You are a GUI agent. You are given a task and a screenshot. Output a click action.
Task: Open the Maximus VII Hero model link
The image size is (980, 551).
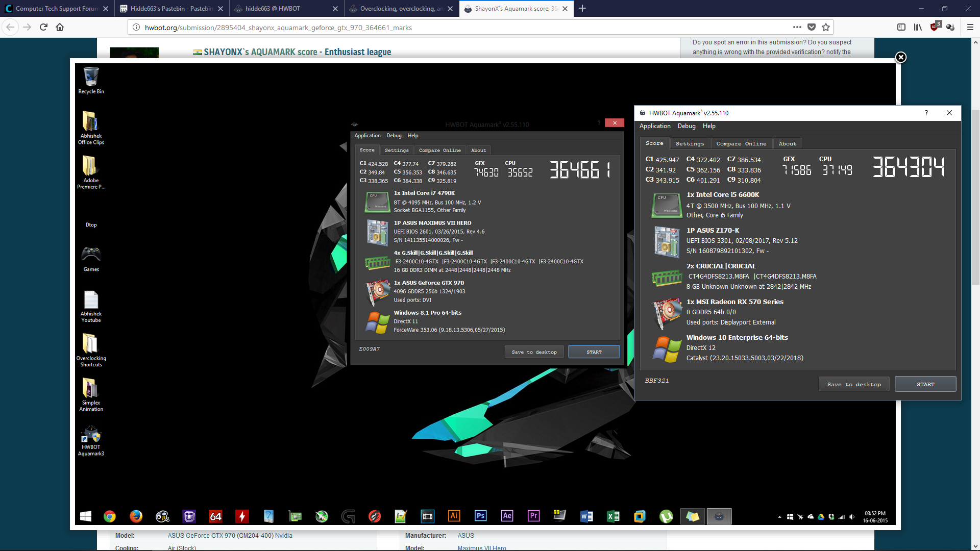point(482,548)
